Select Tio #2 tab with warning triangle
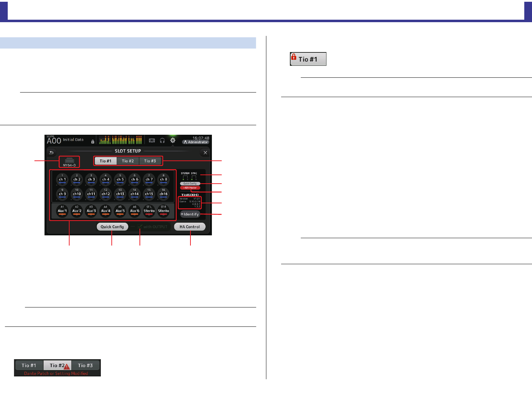The image size is (532, 394). click(x=58, y=366)
